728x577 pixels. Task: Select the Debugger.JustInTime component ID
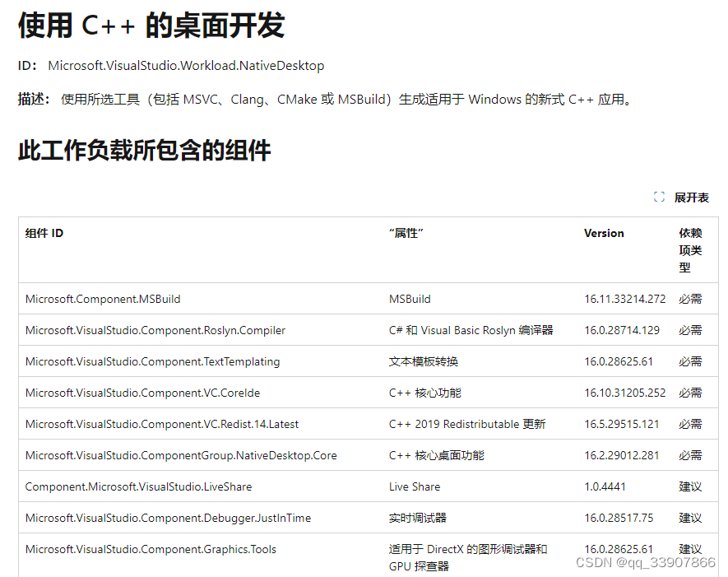click(168, 518)
